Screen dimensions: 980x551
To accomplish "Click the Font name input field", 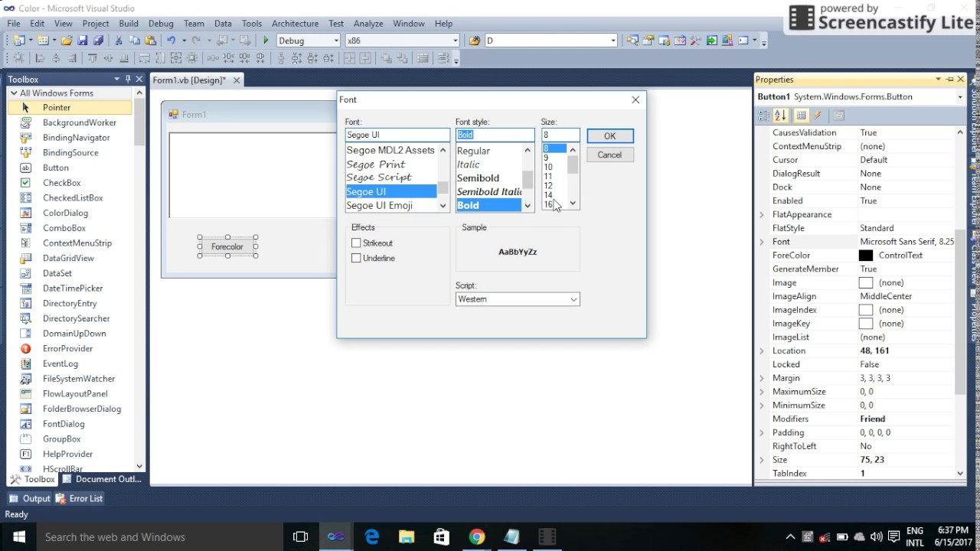I will pos(397,135).
